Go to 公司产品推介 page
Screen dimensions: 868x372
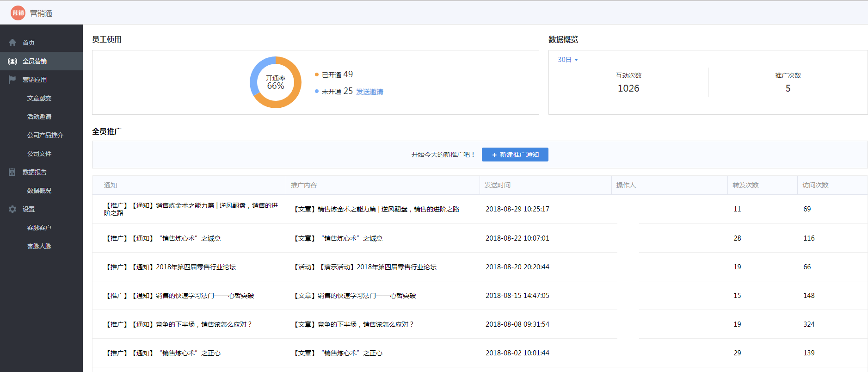pos(45,135)
